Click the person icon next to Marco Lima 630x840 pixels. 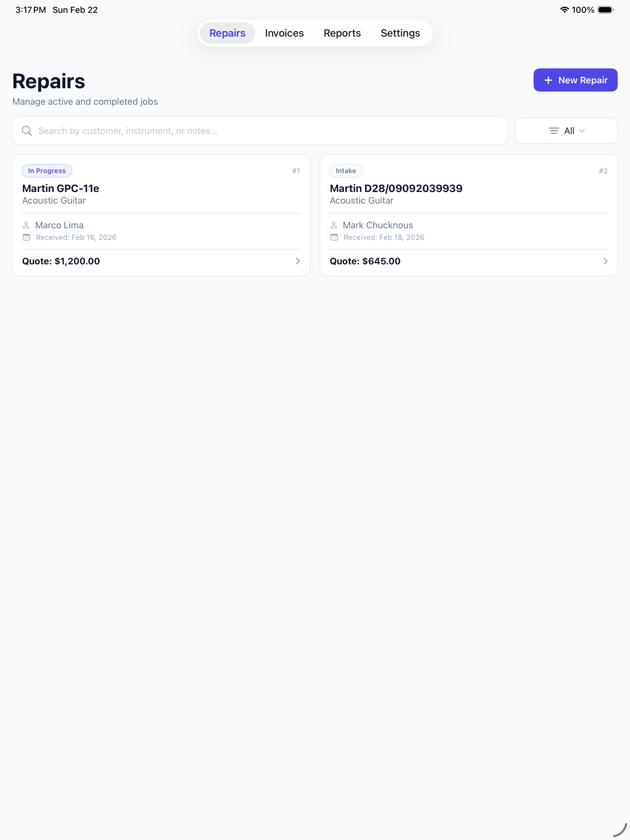coord(27,225)
